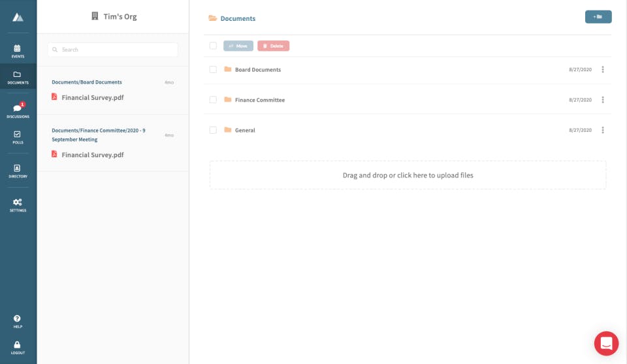Open the Board Documents options menu

[602, 69]
